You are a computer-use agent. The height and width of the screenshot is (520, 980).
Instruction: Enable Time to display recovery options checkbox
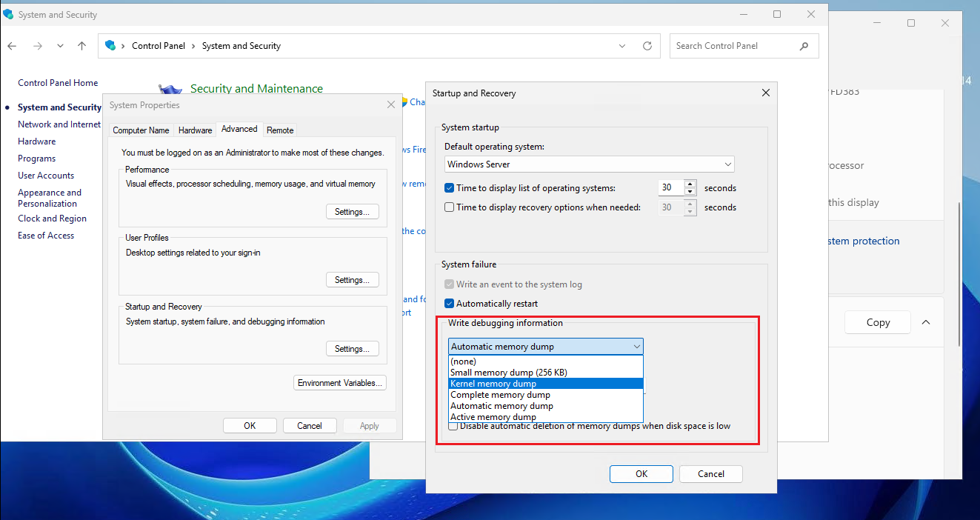point(450,207)
